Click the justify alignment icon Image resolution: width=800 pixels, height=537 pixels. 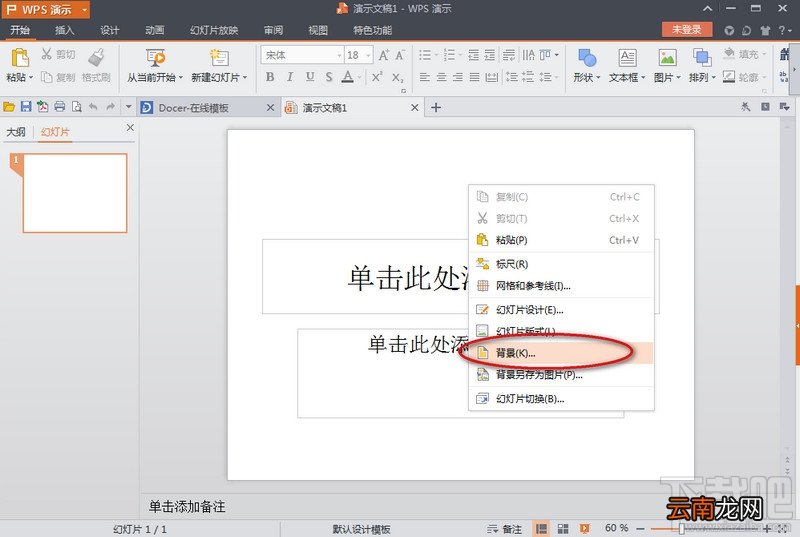(474, 78)
